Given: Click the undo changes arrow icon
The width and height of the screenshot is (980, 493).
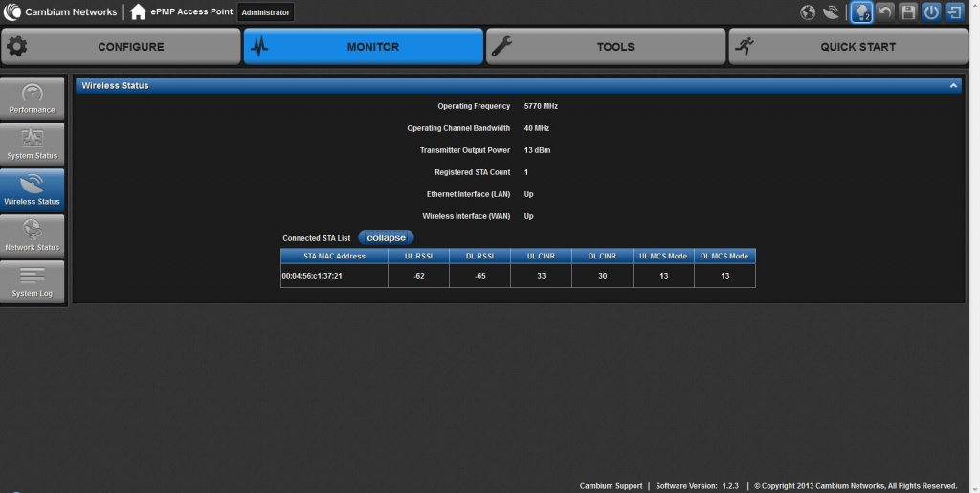Looking at the screenshot, I should pyautogui.click(x=885, y=12).
